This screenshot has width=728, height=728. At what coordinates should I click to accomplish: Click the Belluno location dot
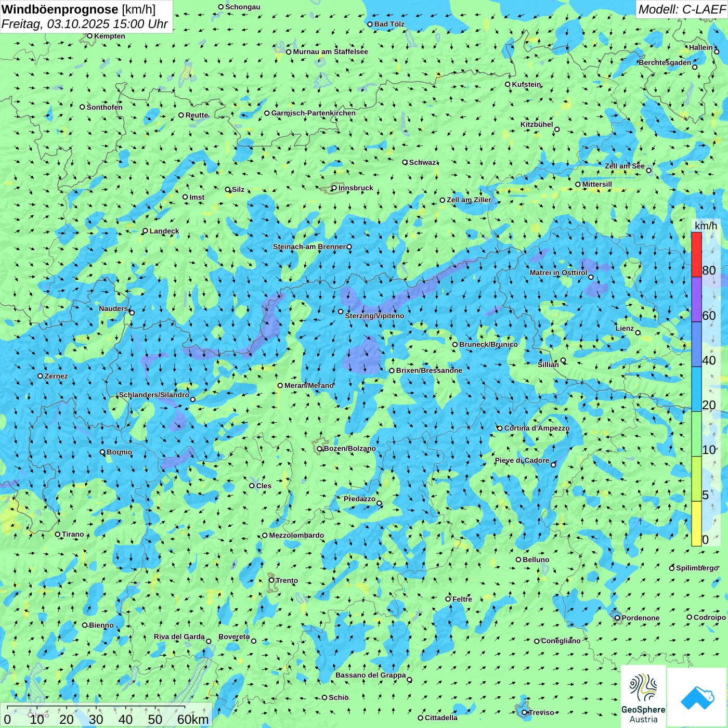518,560
